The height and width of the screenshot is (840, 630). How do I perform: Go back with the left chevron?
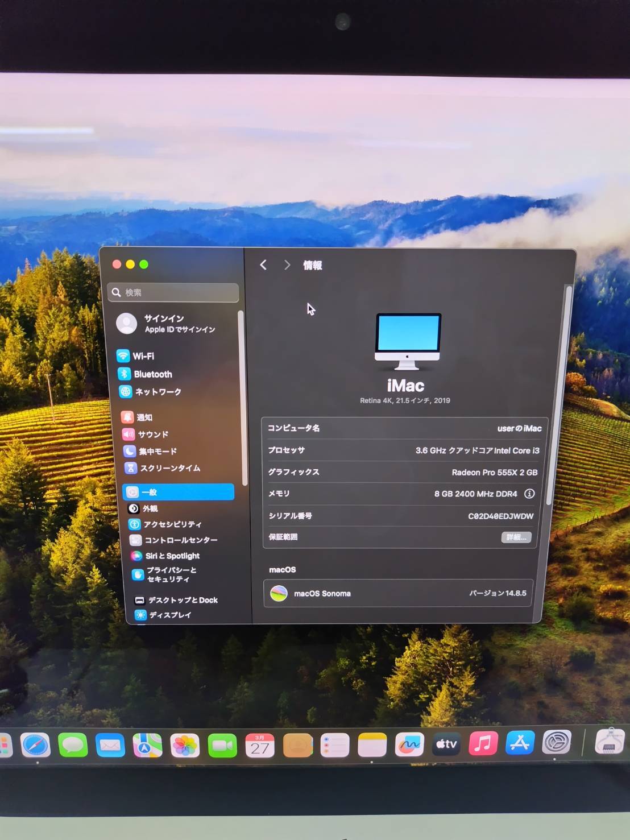point(263,265)
